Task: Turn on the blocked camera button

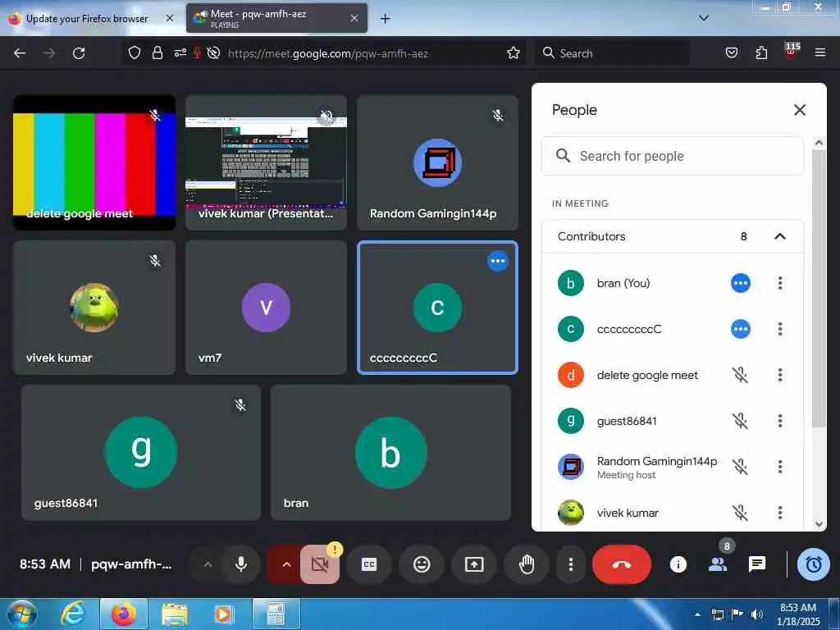Action: [320, 564]
